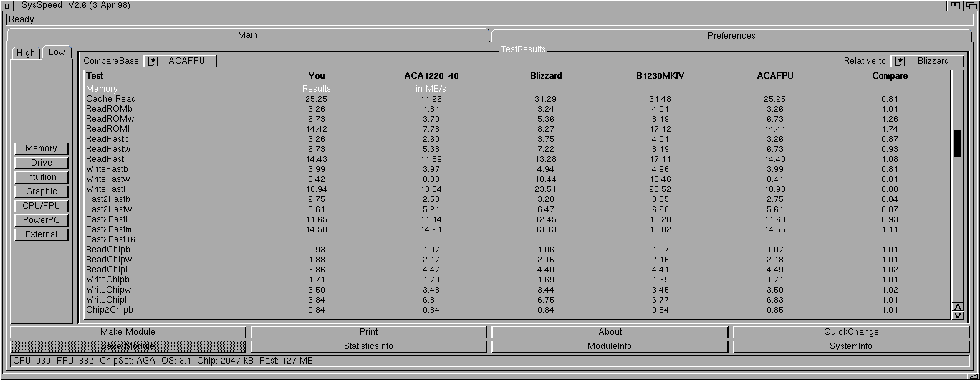The height and width of the screenshot is (380, 980).
Task: Click the Ready status line
Action: [490, 19]
